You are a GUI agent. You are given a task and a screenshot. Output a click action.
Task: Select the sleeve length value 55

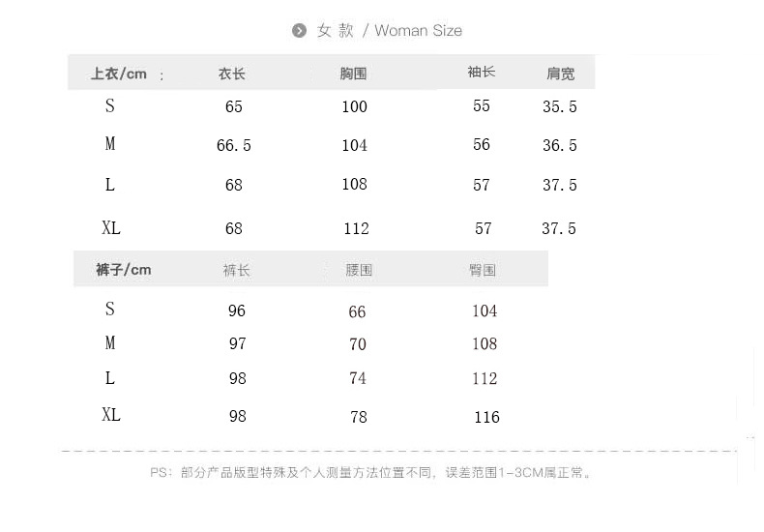pyautogui.click(x=482, y=106)
